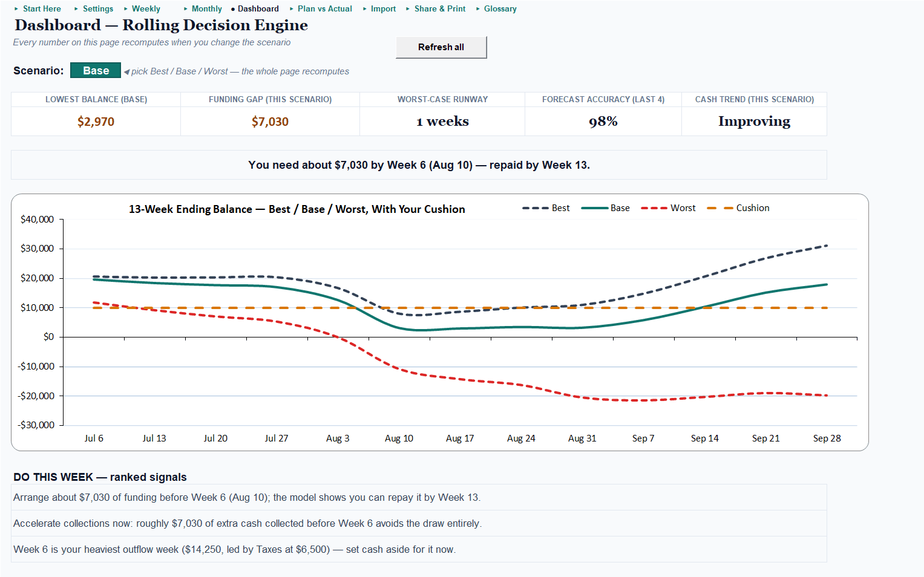This screenshot has height=577, width=924.
Task: Click the $10,000 axis label
Action: pyautogui.click(x=37, y=308)
